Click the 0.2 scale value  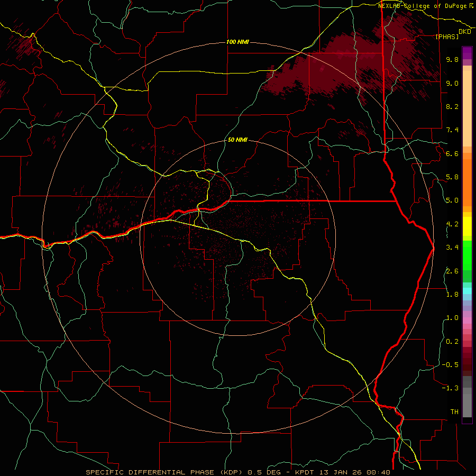coord(452,342)
